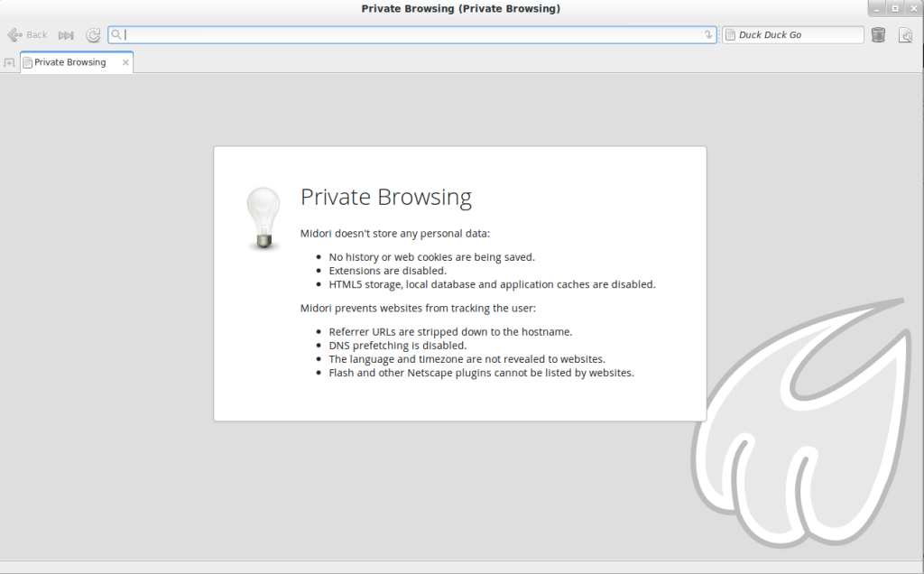Focus the address bar field
The image size is (924, 574).
(x=411, y=35)
